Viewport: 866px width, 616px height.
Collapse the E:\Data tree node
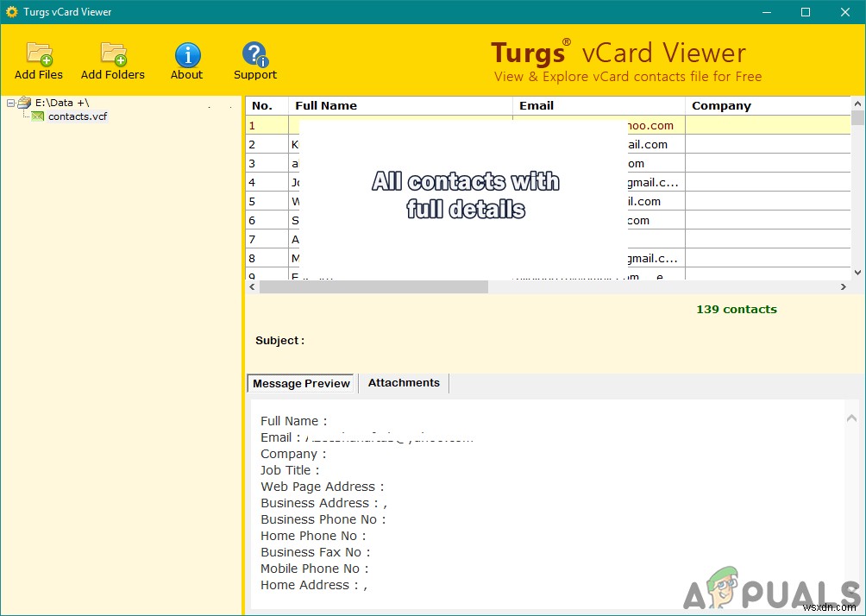(10, 103)
